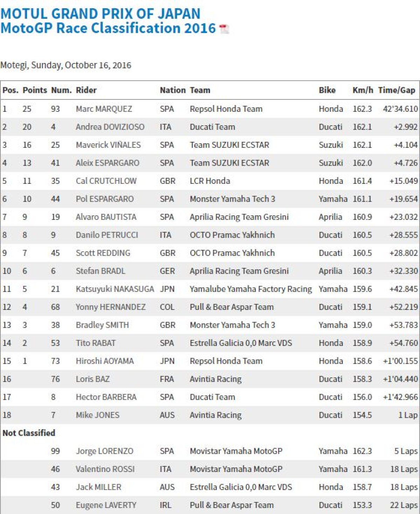Click Cal CRUTCHLOW in the results
420x514 pixels.
coord(106,181)
